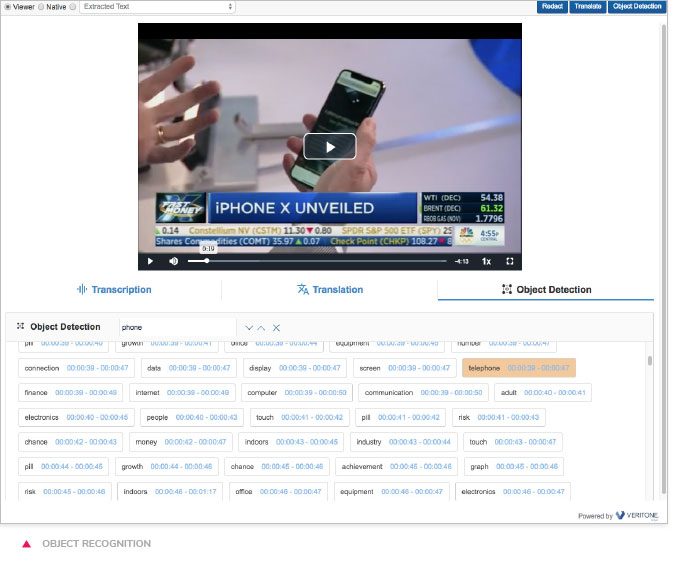Clear the phone search with X icon
This screenshot has height=569, width=700.
pyautogui.click(x=276, y=328)
